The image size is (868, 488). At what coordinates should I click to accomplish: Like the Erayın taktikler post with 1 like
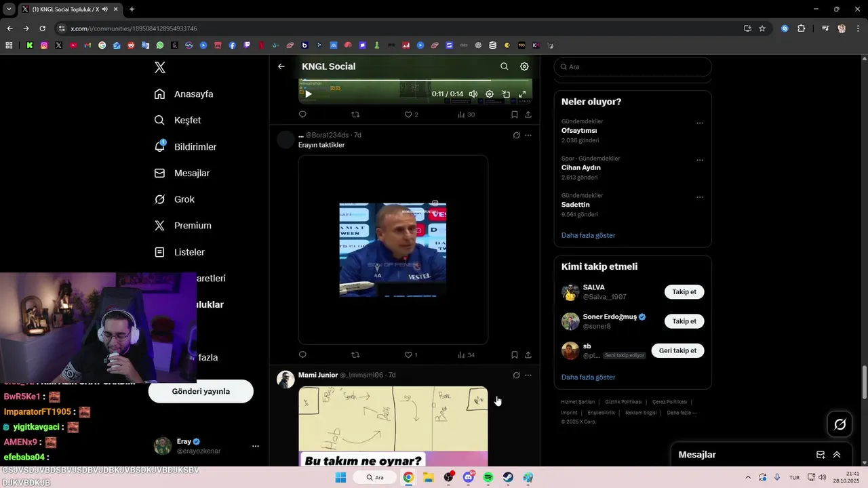411,354
